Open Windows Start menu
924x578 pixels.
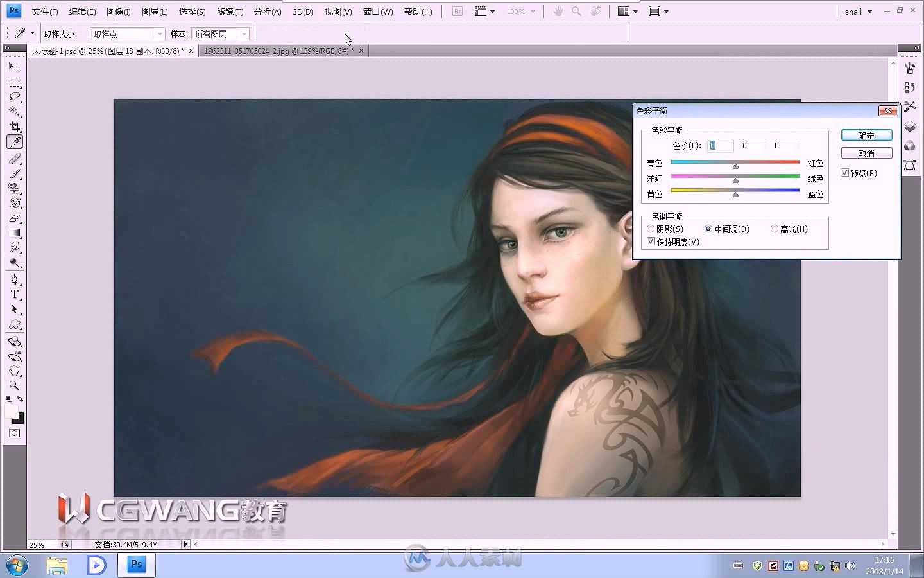16,566
